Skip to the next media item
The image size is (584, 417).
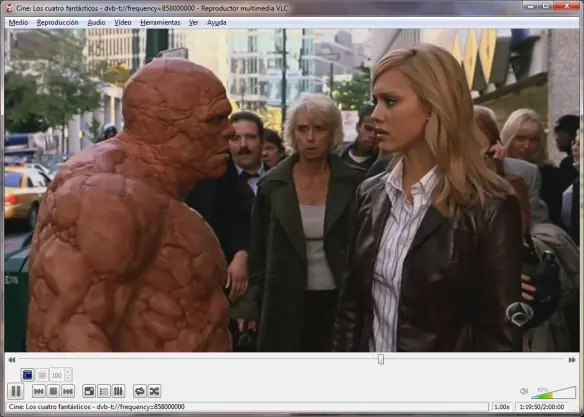click(68, 391)
